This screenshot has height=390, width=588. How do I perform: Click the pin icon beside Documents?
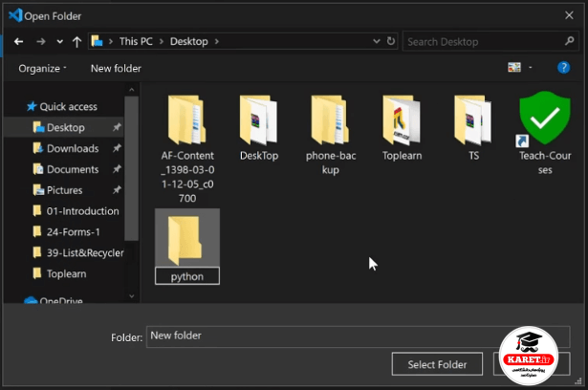tap(117, 169)
